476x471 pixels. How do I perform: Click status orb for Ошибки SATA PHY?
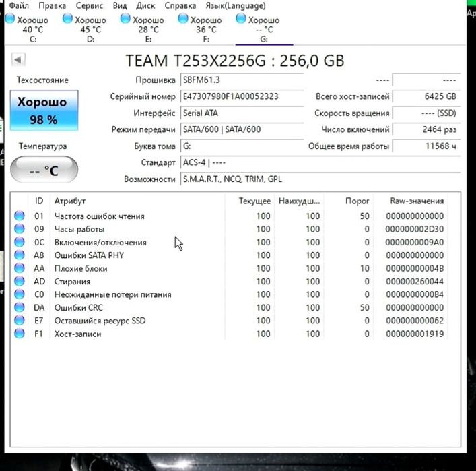pos(20,255)
